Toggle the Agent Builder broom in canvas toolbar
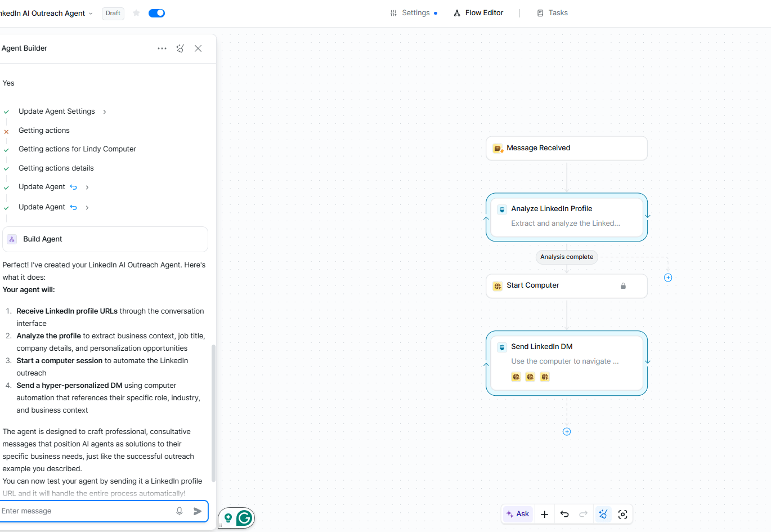This screenshot has height=532, width=771. coord(603,514)
